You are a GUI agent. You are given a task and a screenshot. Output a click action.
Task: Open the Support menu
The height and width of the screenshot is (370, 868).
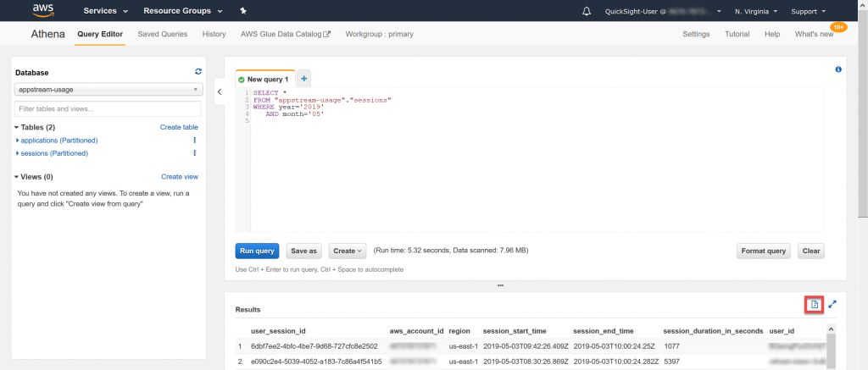click(808, 11)
